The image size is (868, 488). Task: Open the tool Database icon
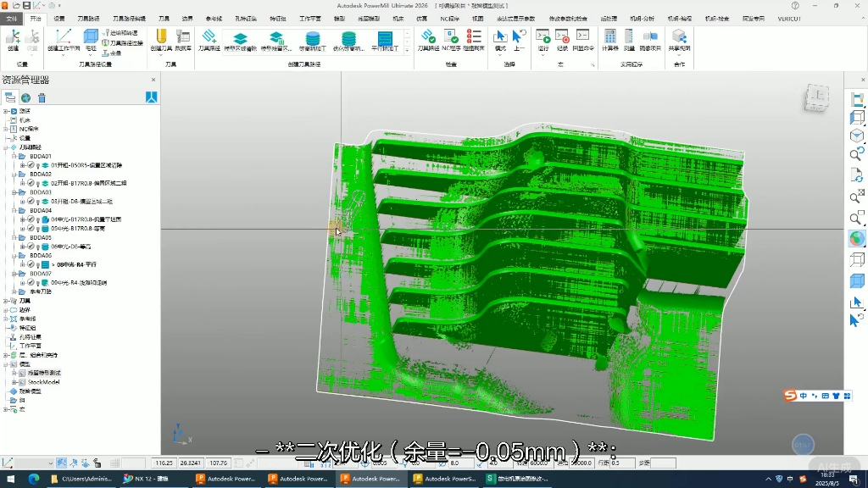click(183, 36)
